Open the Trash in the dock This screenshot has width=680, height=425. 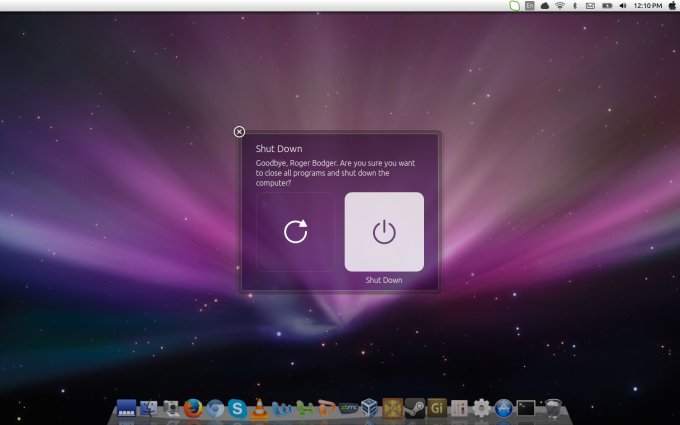click(552, 408)
